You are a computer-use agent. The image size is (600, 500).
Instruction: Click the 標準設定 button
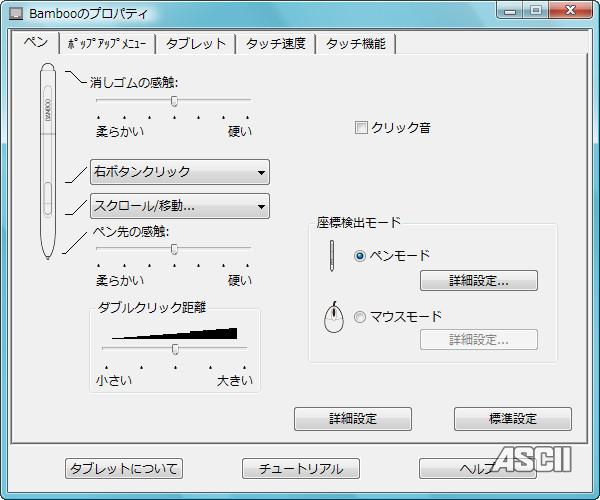click(x=513, y=419)
